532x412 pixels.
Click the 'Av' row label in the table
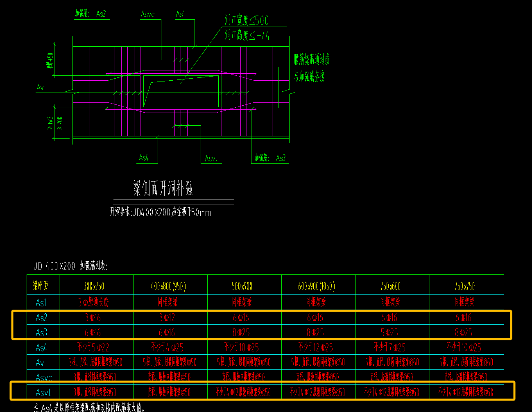pos(40,362)
